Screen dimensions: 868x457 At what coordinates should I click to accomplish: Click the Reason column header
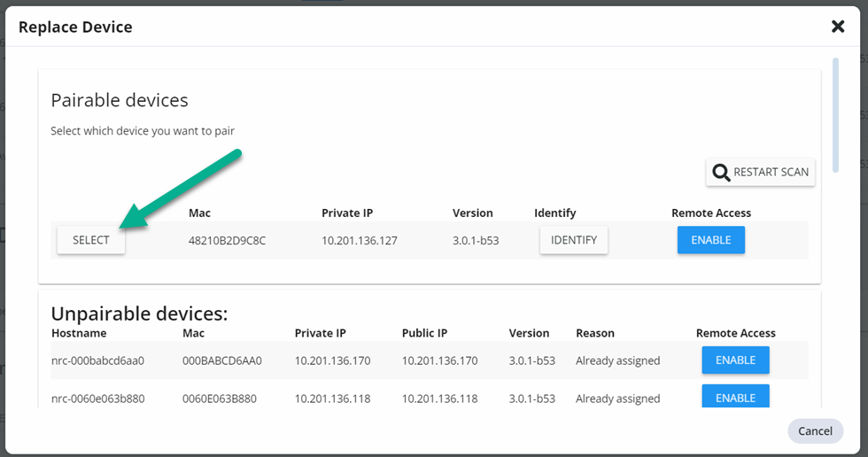595,333
